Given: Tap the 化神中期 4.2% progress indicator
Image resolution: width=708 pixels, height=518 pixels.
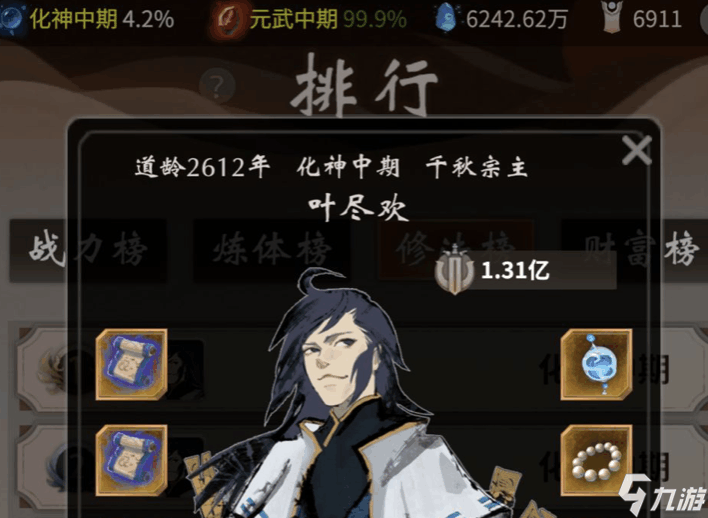Looking at the screenshot, I should (102, 19).
